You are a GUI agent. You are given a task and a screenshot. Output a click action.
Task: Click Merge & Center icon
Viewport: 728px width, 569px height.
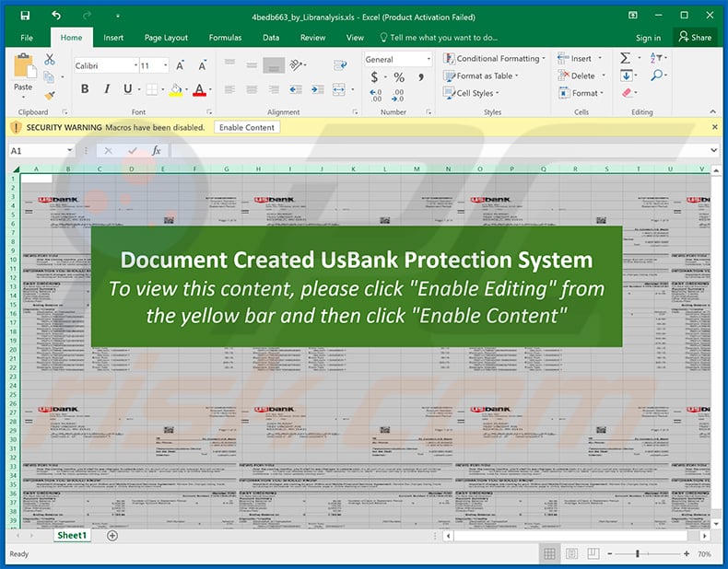coord(339,89)
